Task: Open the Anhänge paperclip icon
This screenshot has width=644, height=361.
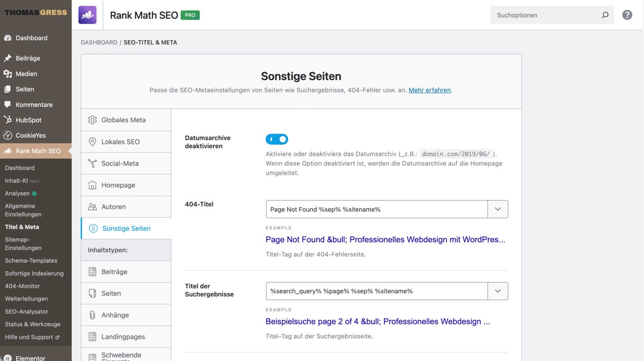Action: [x=92, y=315]
